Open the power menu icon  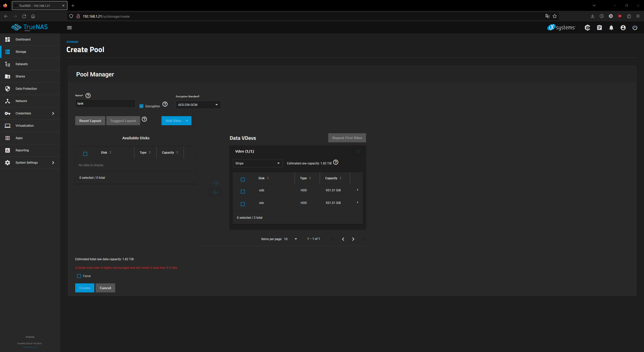pos(635,28)
